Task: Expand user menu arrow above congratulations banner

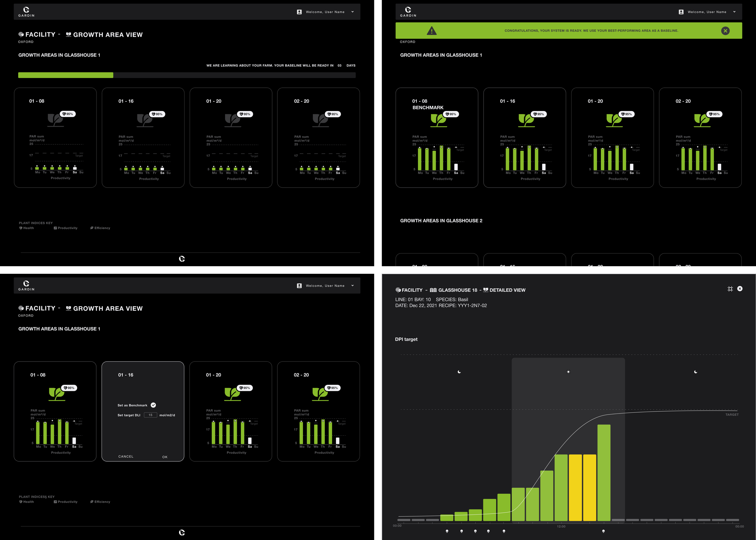Action: [734, 12]
